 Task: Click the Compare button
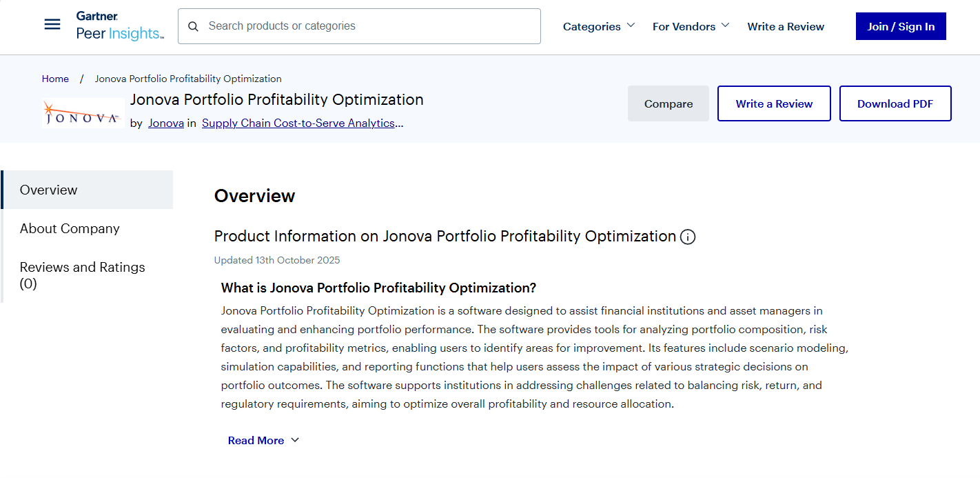[x=668, y=103]
